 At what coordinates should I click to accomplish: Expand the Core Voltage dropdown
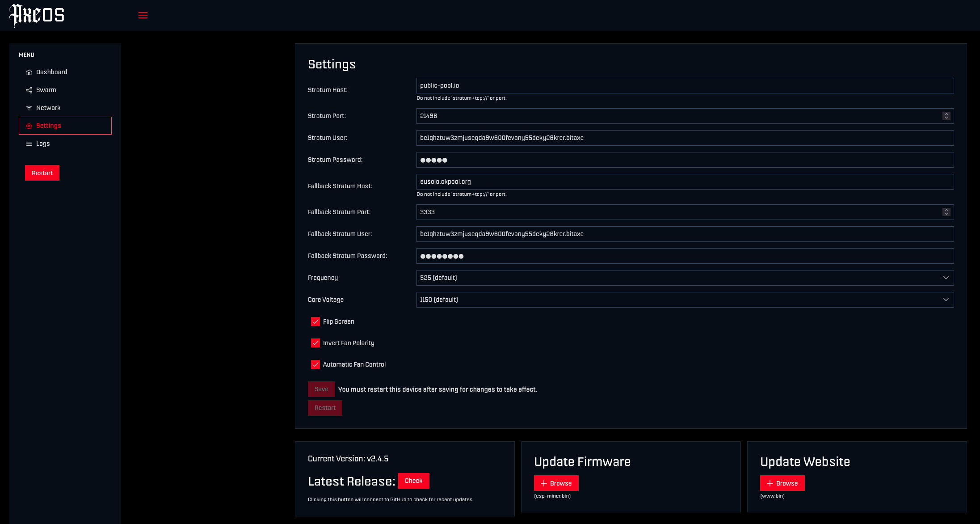point(685,300)
